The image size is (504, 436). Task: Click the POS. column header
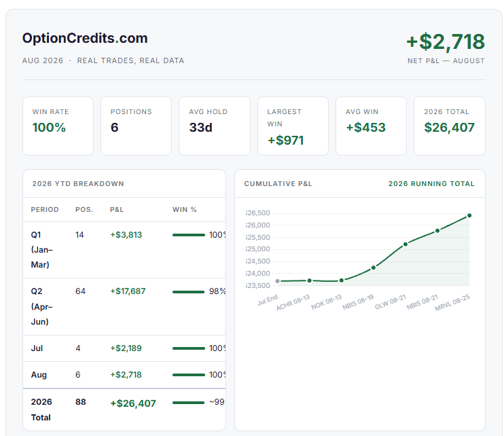point(84,209)
